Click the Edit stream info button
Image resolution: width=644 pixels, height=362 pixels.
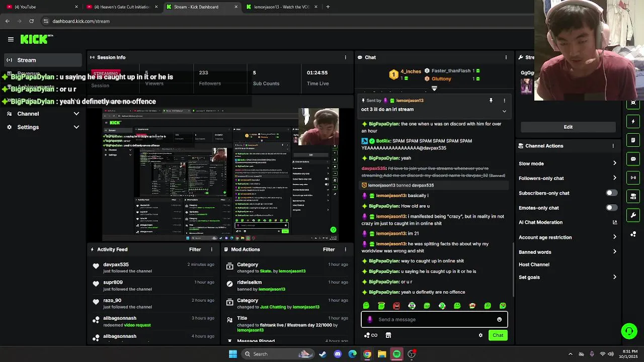[568, 127]
